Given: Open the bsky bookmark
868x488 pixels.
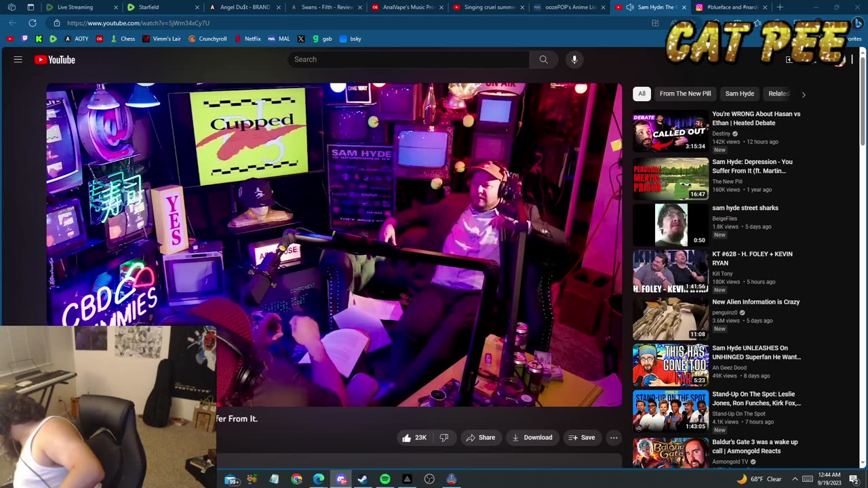Looking at the screenshot, I should click(x=350, y=39).
